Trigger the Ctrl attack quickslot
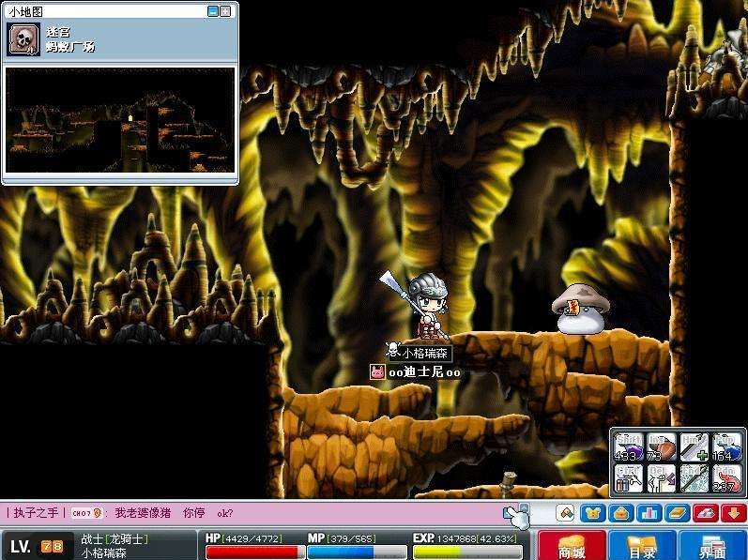 click(629, 478)
